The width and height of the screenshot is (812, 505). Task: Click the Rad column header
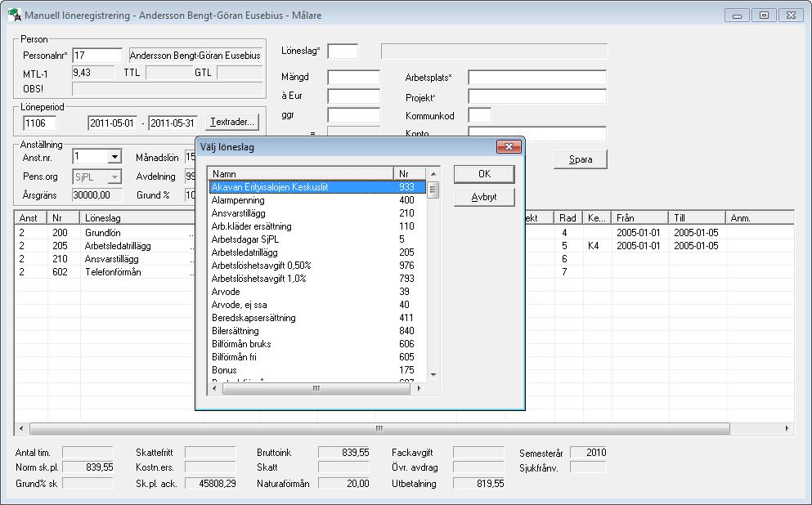[x=568, y=218]
